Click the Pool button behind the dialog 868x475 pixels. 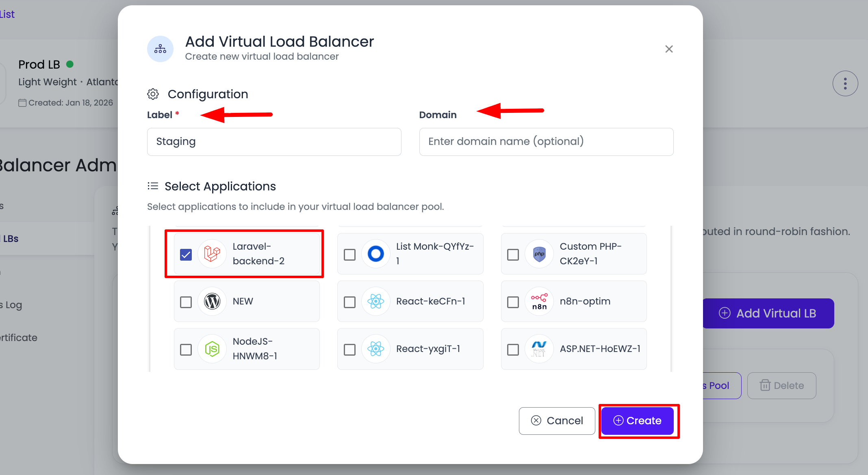722,385
